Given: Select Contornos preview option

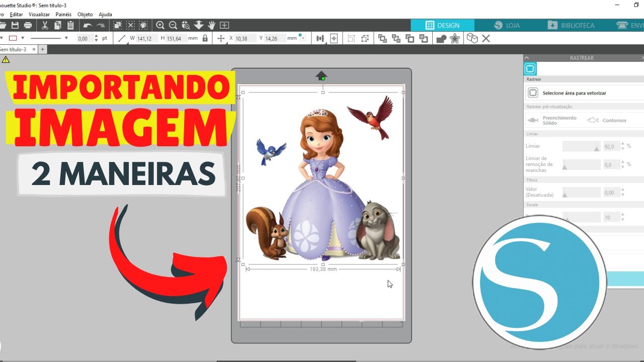Looking at the screenshot, I should point(607,120).
